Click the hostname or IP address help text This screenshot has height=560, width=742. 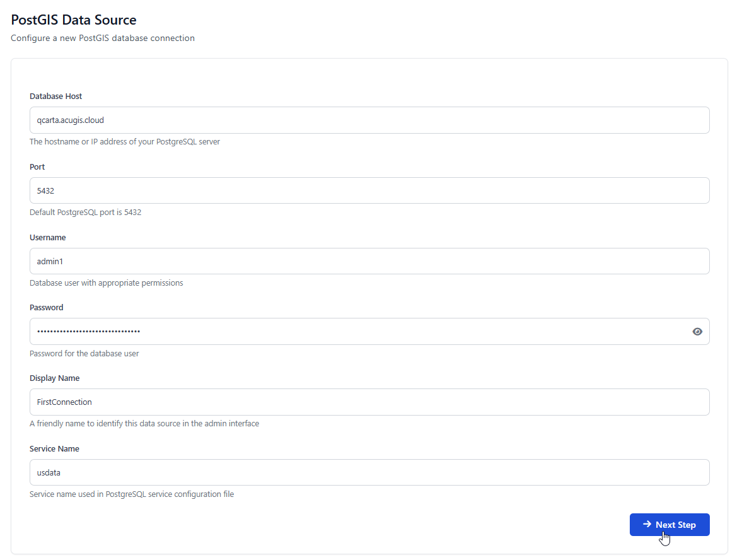[125, 142]
